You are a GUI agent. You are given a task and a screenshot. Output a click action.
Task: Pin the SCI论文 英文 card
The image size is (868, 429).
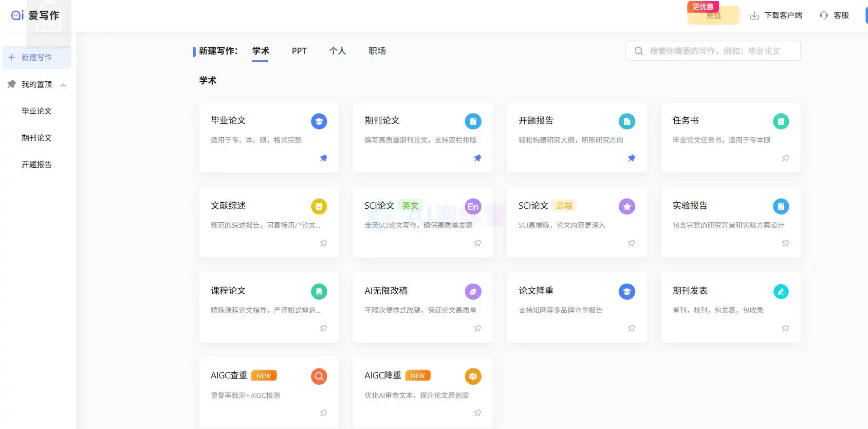pos(478,243)
